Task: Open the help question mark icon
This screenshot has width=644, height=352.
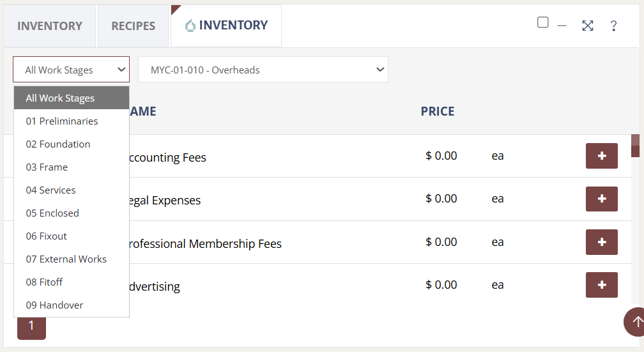Action: click(613, 26)
